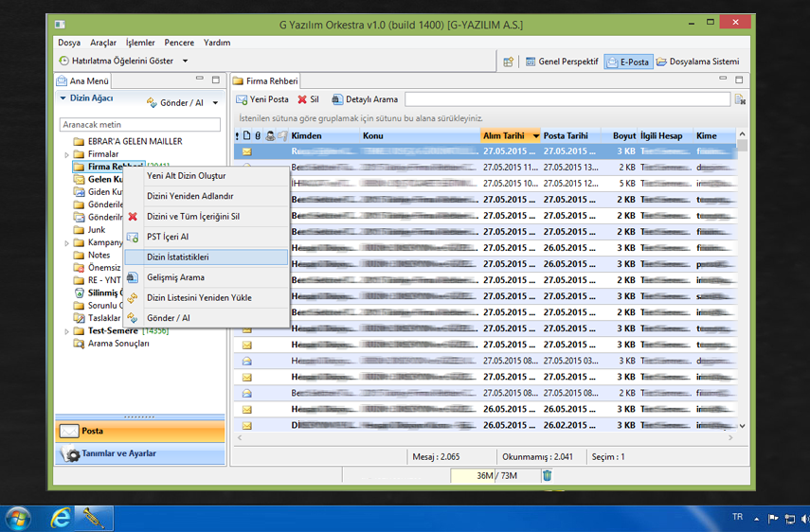Image resolution: width=810 pixels, height=532 pixels.
Task: Focus the mail search input field
Action: 567,99
